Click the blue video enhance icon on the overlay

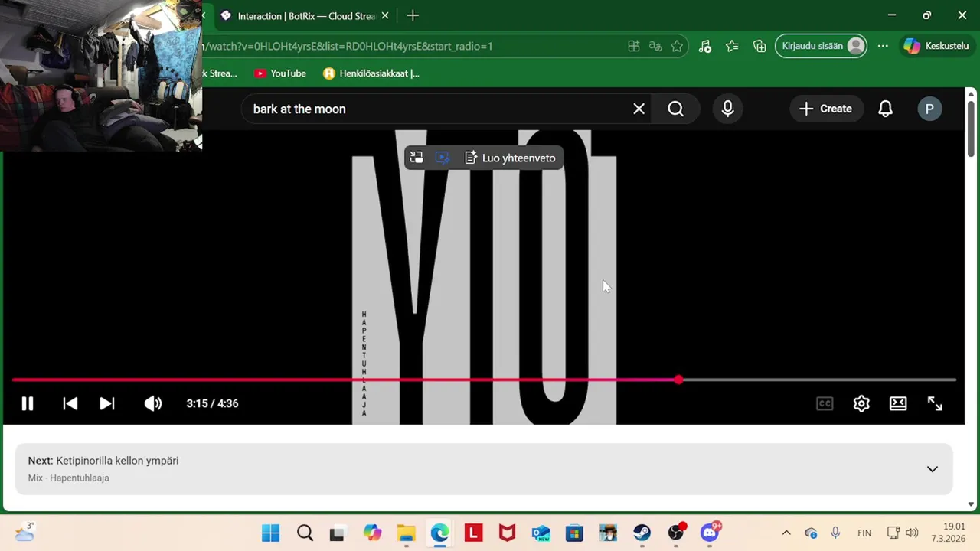click(x=443, y=158)
